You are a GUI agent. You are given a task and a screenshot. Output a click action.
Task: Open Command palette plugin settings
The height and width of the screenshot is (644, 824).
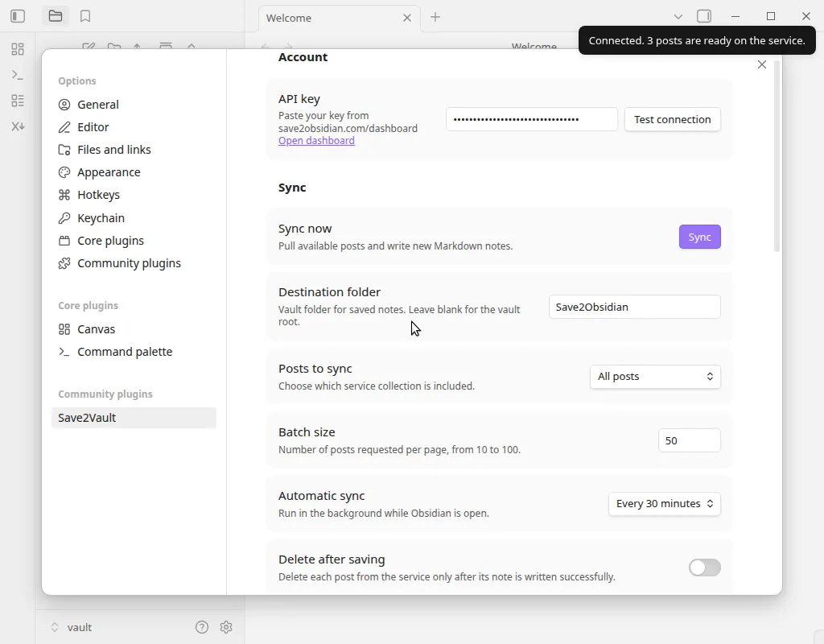point(134,352)
